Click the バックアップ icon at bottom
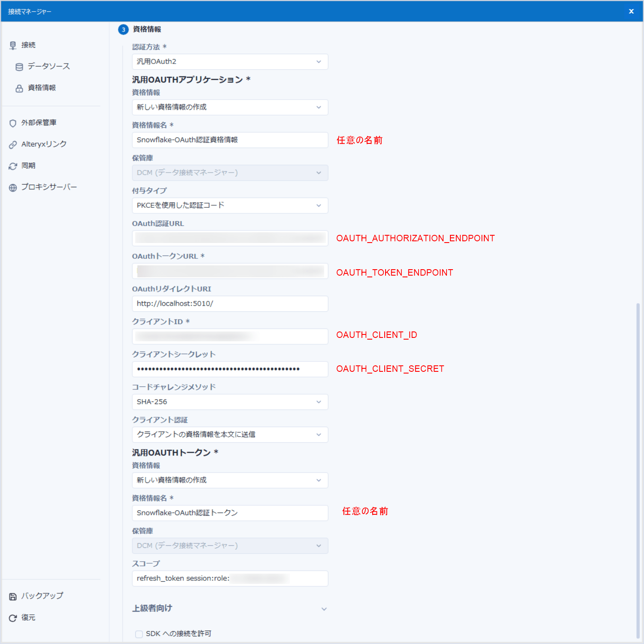The height and width of the screenshot is (644, 644). 13,596
